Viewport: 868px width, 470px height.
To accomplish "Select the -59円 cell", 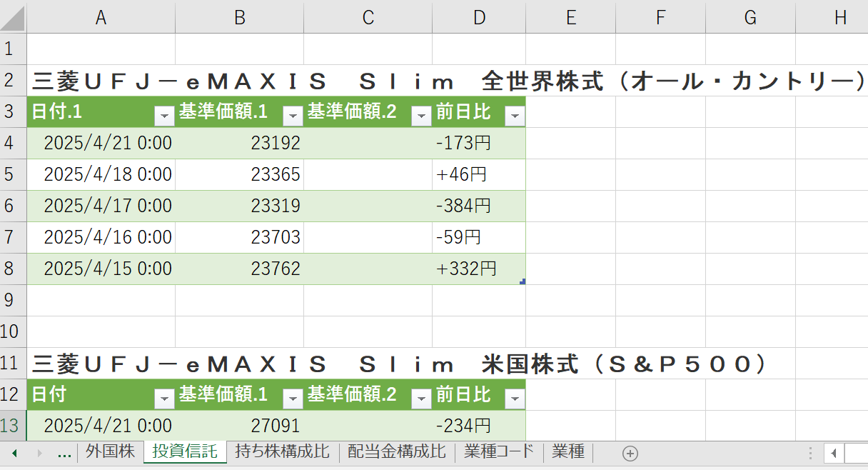I will pos(479,237).
